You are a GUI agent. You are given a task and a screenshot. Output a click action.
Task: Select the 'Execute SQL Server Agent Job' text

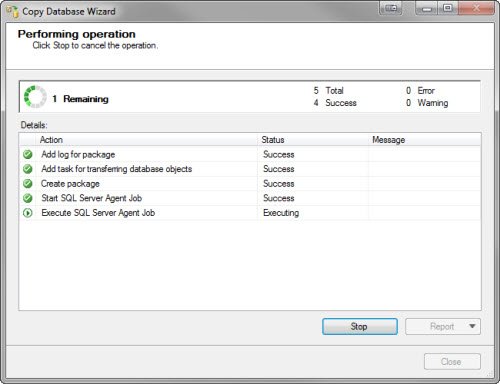pos(98,213)
